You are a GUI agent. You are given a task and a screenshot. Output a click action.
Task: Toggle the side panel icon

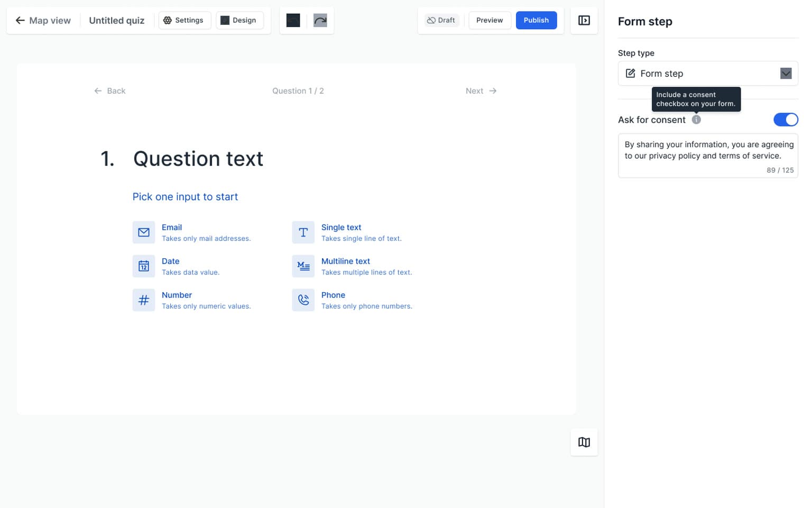(x=584, y=20)
